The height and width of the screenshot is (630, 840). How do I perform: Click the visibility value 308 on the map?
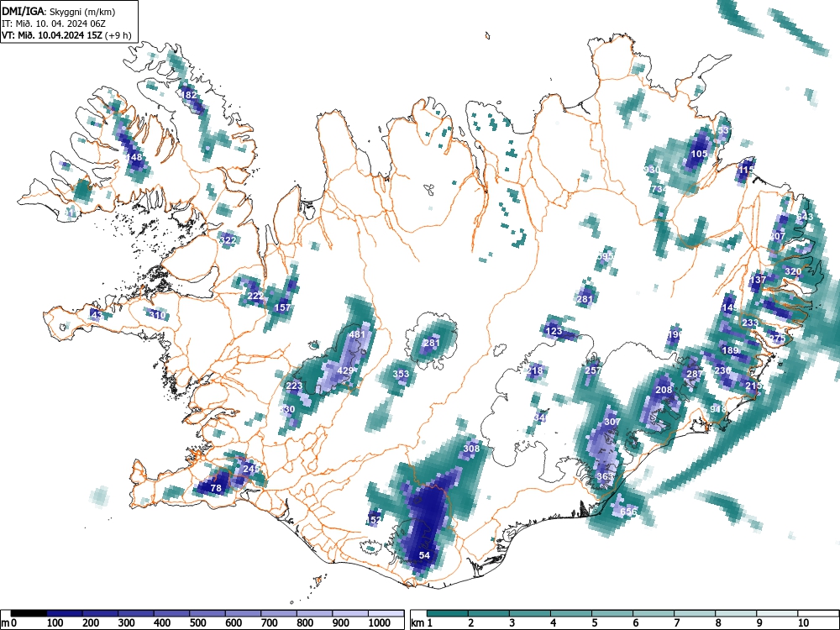[471, 449]
